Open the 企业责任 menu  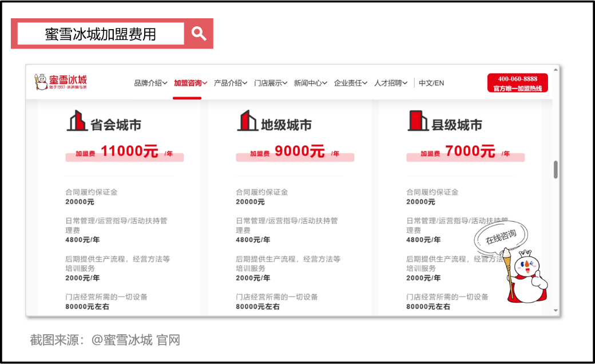[350, 83]
